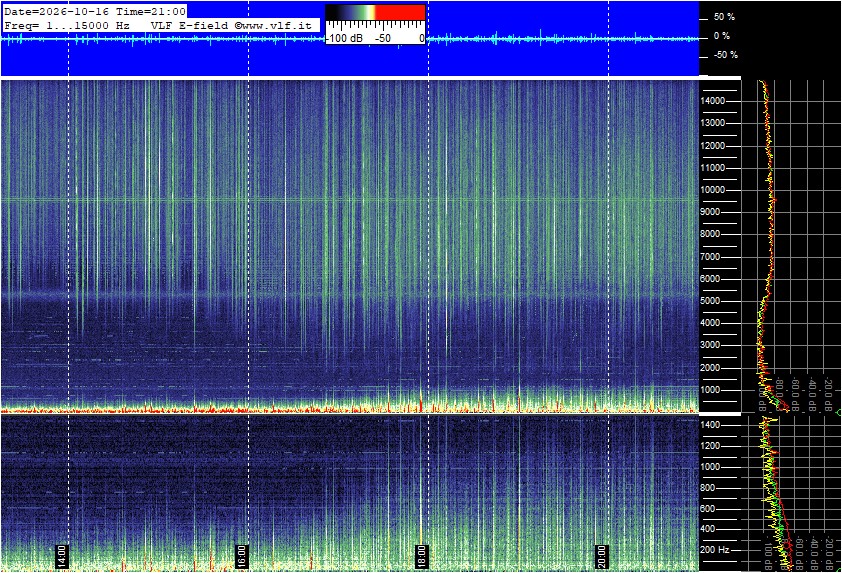Screen dimensions: 842x573
Task: Click the 18:00 time marker label
Action: [x=422, y=556]
